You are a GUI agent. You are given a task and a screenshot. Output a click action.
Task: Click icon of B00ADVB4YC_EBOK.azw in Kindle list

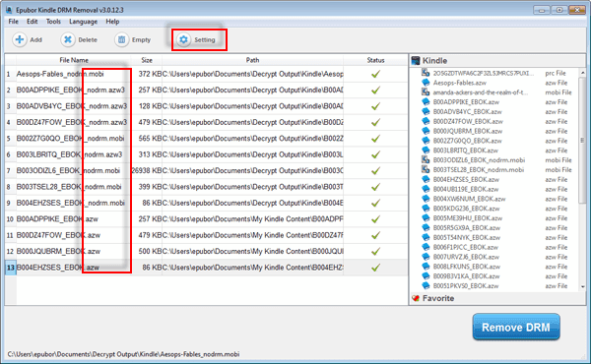click(426, 111)
